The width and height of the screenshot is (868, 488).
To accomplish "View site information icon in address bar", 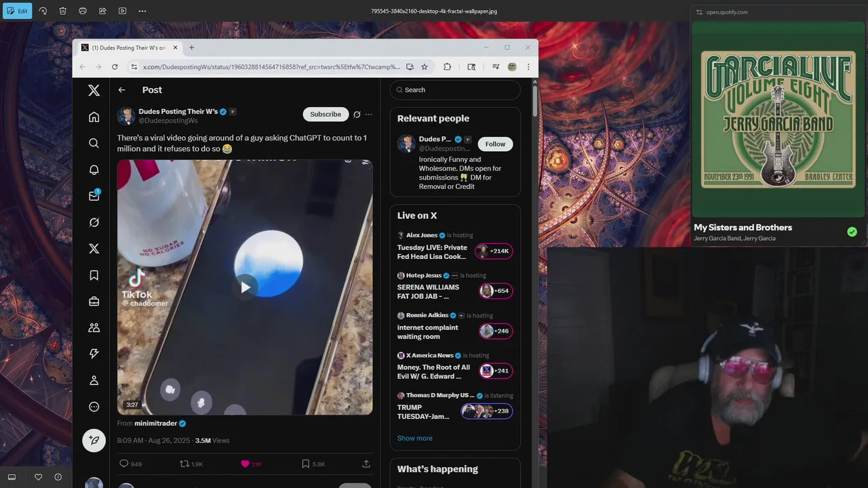I will point(134,66).
